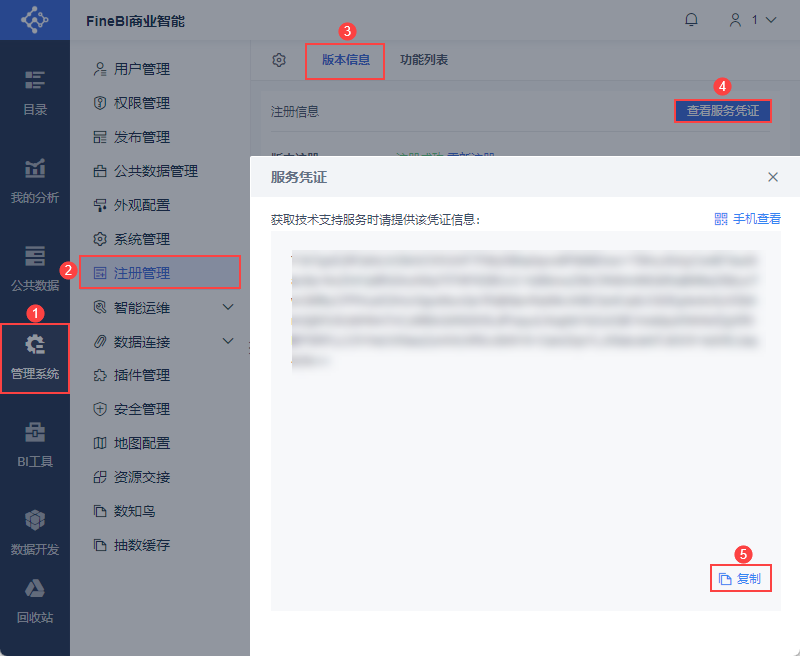Click the 系统管理 label text
The image size is (800, 656).
[x=142, y=239]
